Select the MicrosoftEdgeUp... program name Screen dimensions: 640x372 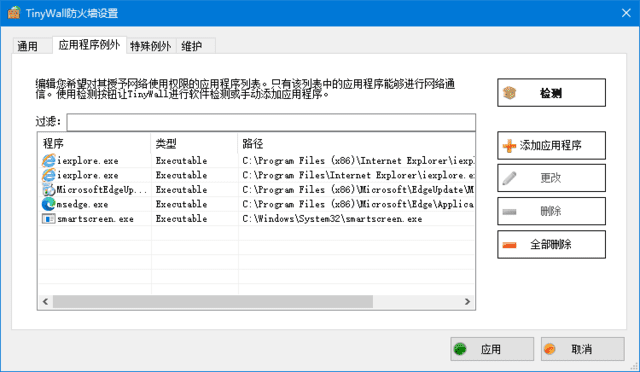click(102, 189)
